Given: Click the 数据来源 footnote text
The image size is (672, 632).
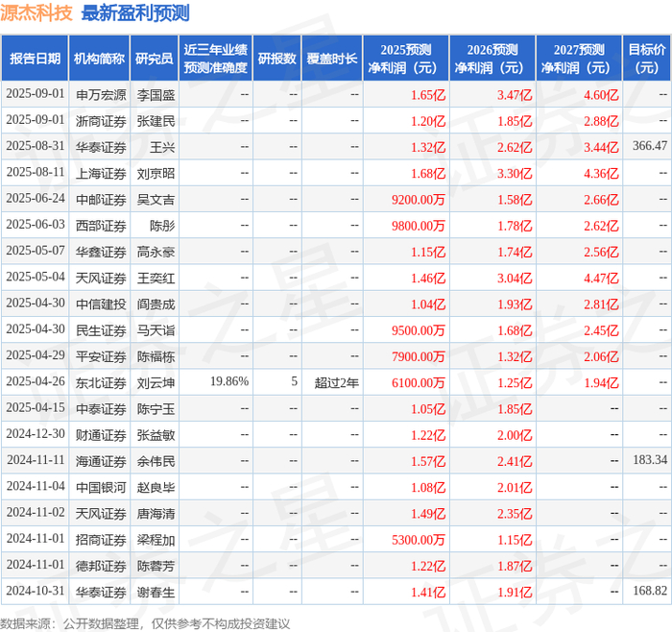Looking at the screenshot, I should pos(145,623).
